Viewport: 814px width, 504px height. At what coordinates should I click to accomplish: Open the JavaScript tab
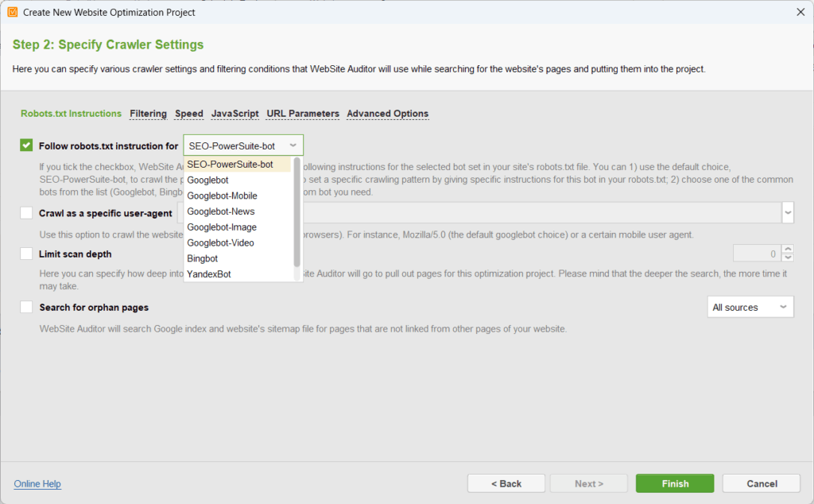(235, 113)
